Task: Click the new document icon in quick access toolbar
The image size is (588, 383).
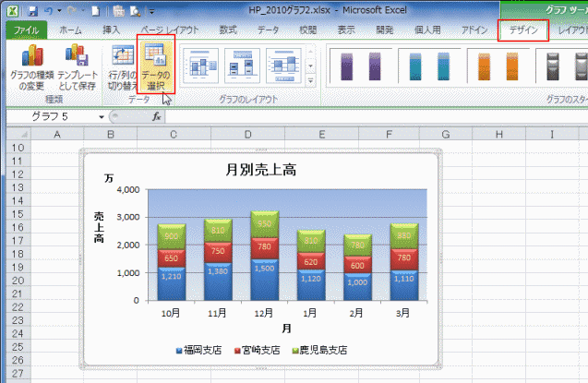Action: point(96,11)
